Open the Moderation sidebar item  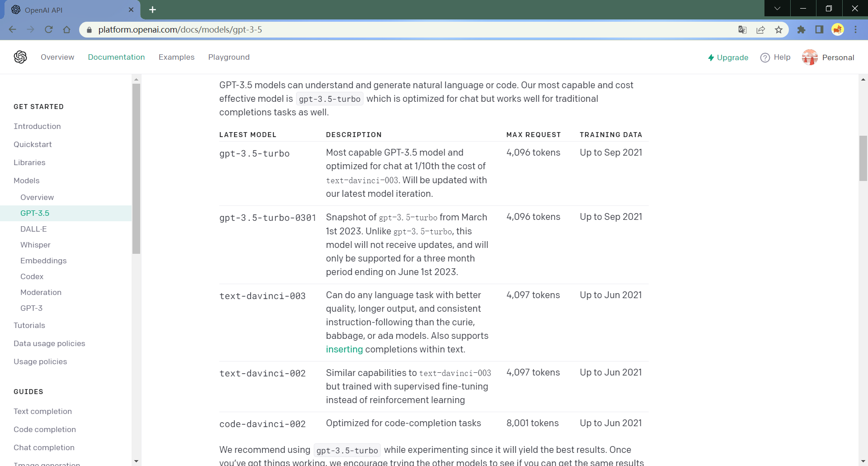point(41,292)
